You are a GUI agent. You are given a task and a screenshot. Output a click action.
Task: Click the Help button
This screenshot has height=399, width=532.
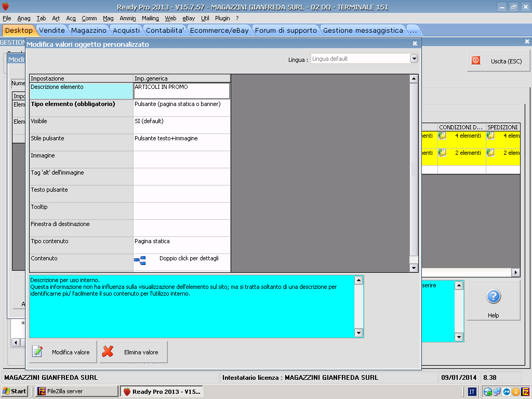pyautogui.click(x=494, y=300)
